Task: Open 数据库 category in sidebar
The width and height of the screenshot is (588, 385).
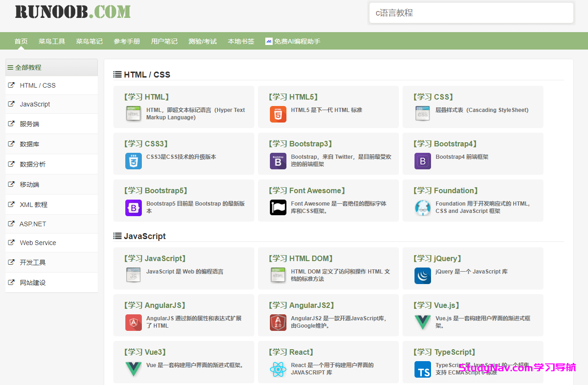Action: tap(29, 144)
